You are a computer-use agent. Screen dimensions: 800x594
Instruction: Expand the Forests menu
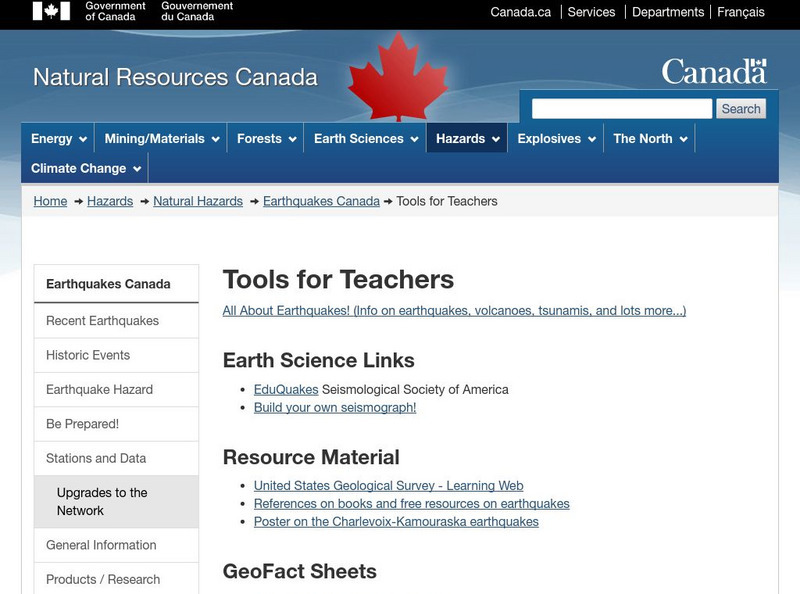pyautogui.click(x=266, y=138)
